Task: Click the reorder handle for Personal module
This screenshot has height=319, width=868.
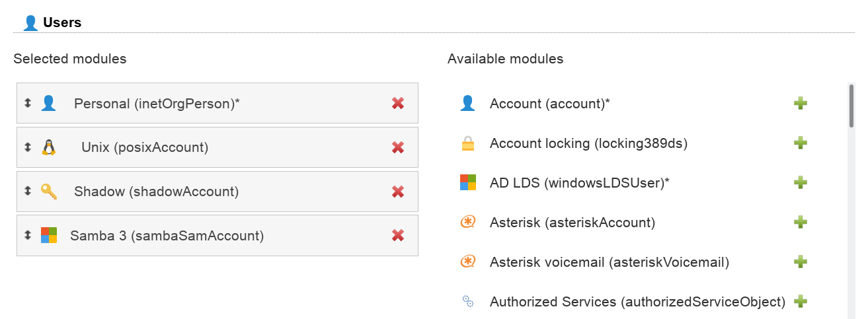Action: coord(28,103)
